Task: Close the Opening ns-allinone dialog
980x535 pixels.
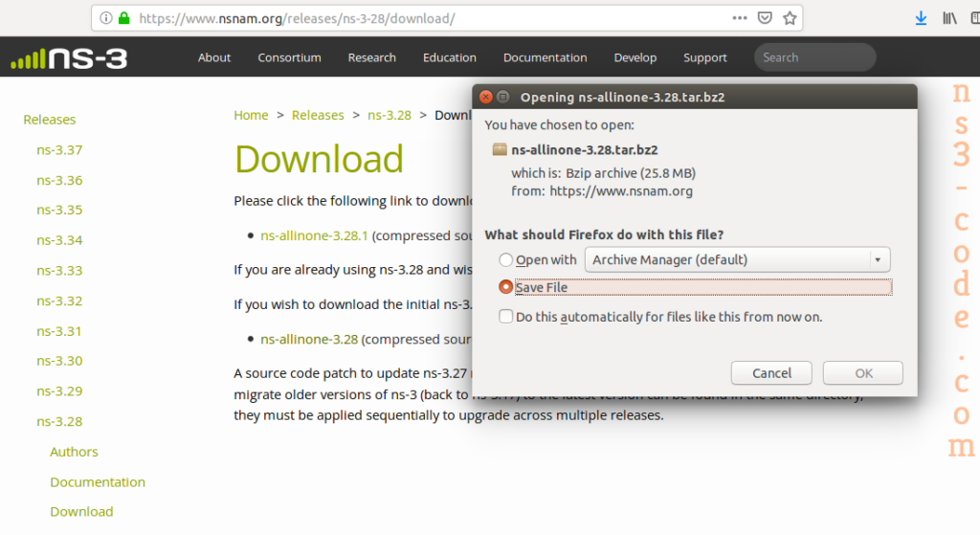Action: point(485,97)
